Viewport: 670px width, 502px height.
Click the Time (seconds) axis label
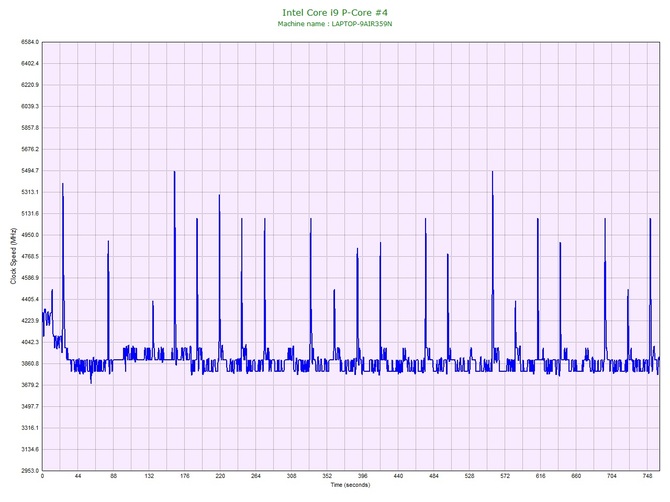tap(350, 485)
